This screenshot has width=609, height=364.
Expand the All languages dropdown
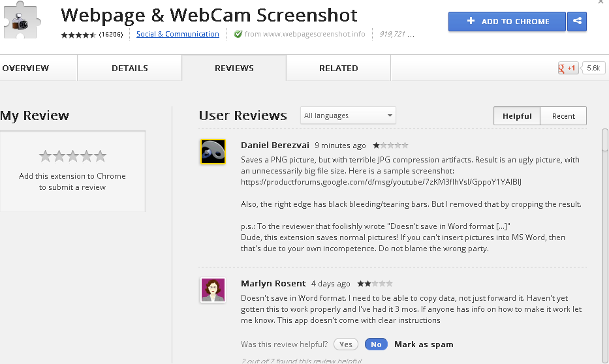pos(348,115)
